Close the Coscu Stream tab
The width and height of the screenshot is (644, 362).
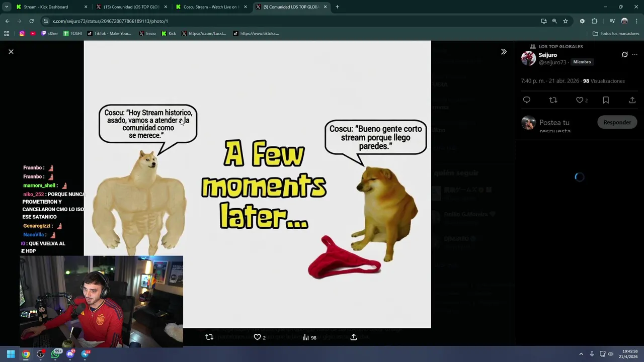point(246,7)
